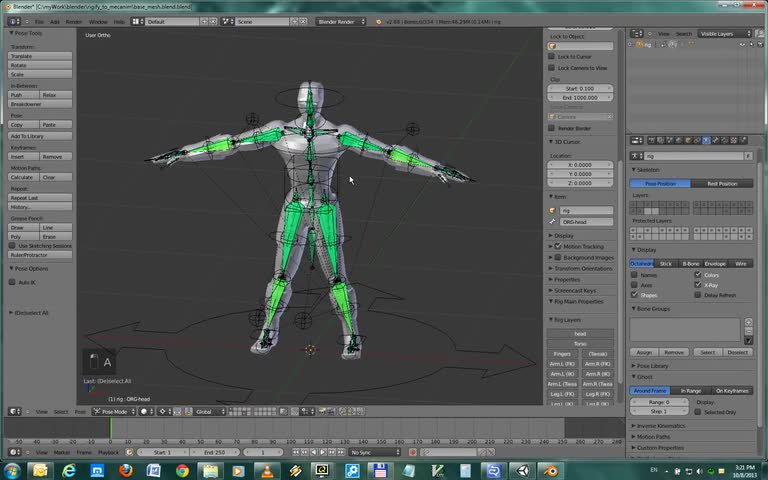Enable the Auto IK checkbox

click(x=12, y=282)
